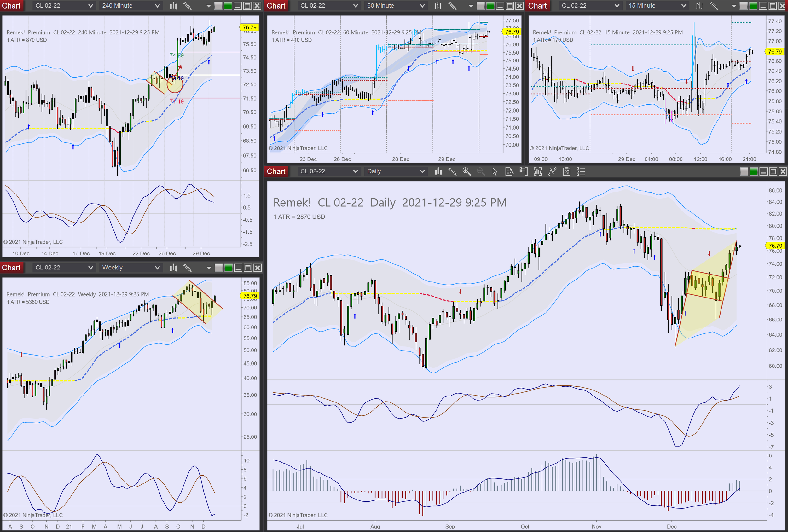The height and width of the screenshot is (532, 788).
Task: Click Chart tab of 60 Minute window
Action: tap(276, 6)
